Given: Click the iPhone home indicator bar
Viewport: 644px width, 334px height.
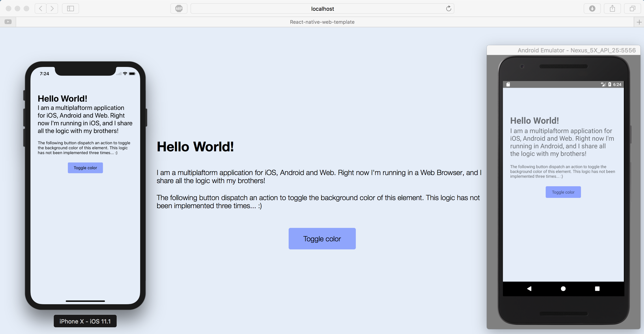Looking at the screenshot, I should 85,301.
